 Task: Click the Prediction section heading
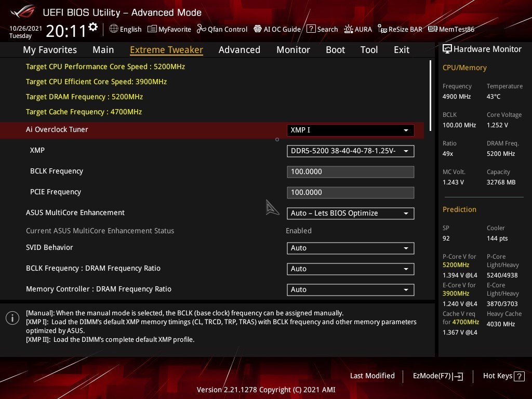point(459,209)
